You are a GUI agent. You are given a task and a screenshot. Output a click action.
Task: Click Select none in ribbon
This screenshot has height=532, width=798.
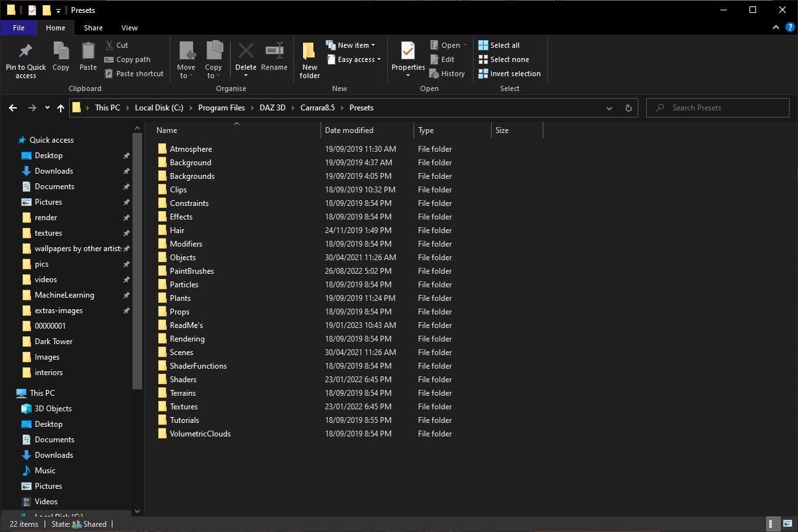pyautogui.click(x=503, y=59)
